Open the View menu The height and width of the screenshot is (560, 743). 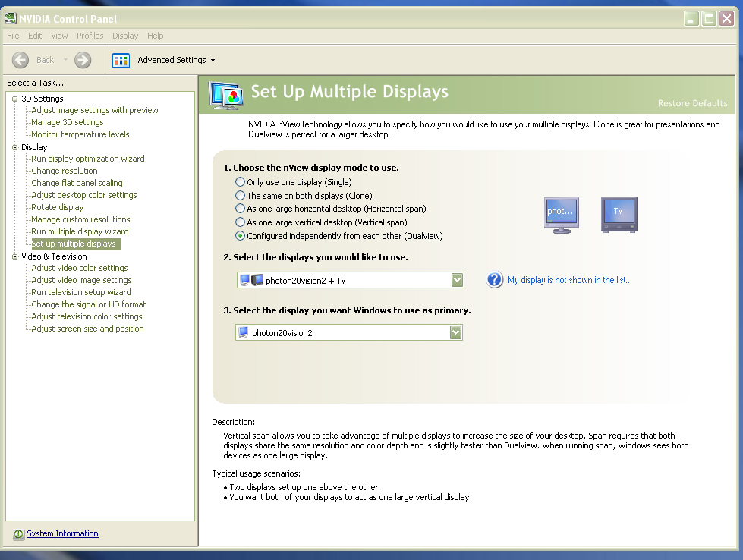(x=59, y=36)
